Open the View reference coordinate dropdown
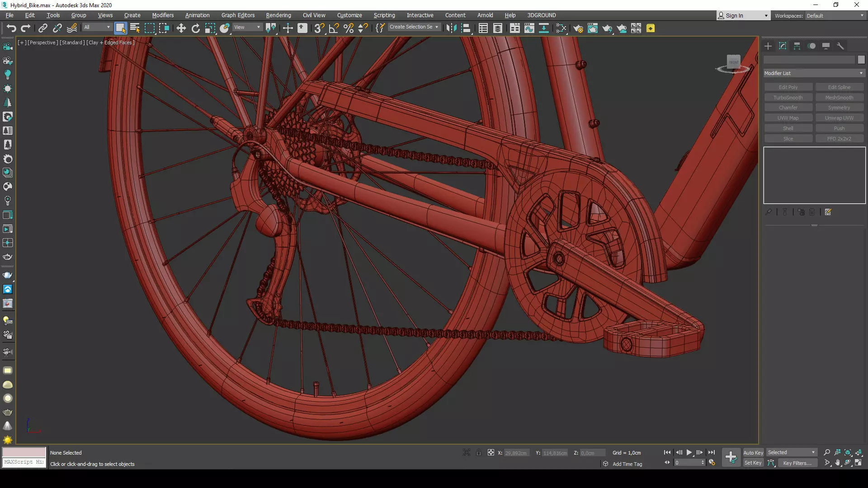This screenshot has width=868, height=488. 247,28
